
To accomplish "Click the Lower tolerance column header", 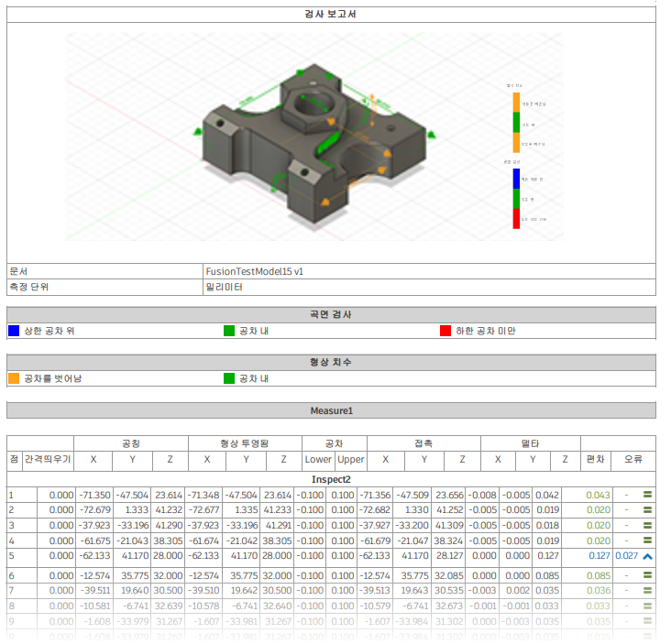I will 318,459.
